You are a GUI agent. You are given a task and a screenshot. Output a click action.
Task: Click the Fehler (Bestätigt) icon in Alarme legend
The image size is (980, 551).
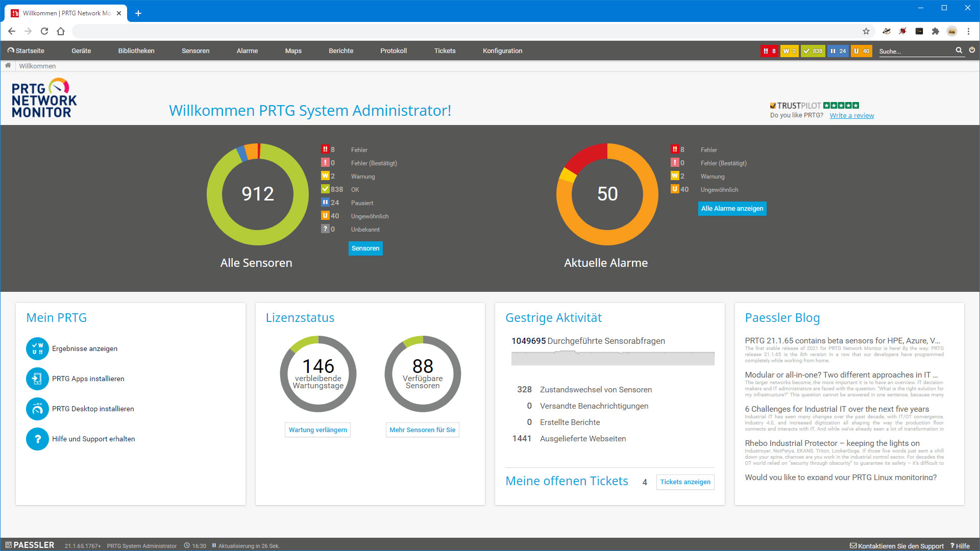coord(675,163)
